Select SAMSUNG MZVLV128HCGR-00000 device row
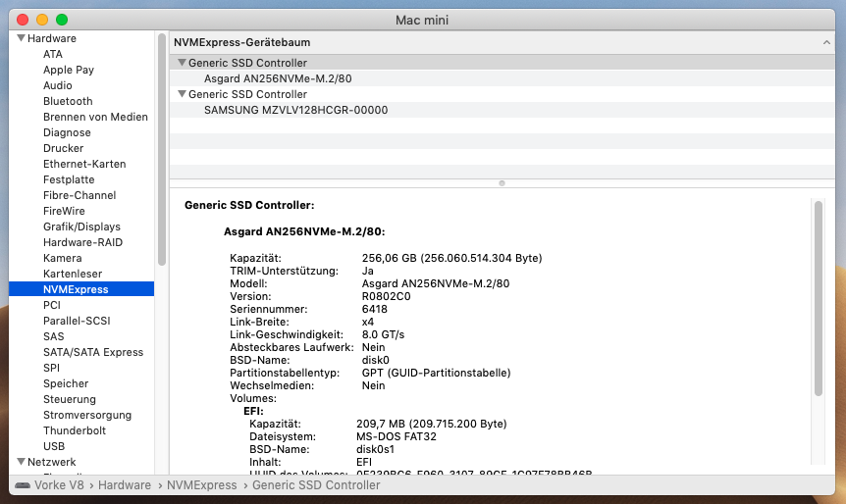The width and height of the screenshot is (846, 504). [x=502, y=110]
